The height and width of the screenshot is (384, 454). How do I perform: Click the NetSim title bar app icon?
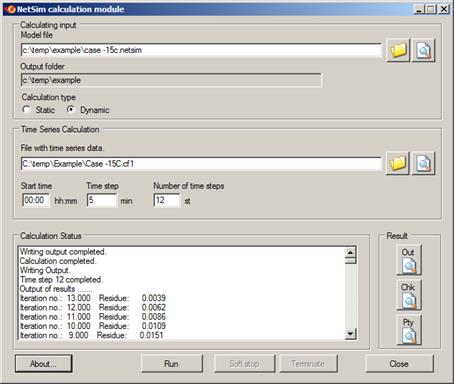[x=11, y=9]
